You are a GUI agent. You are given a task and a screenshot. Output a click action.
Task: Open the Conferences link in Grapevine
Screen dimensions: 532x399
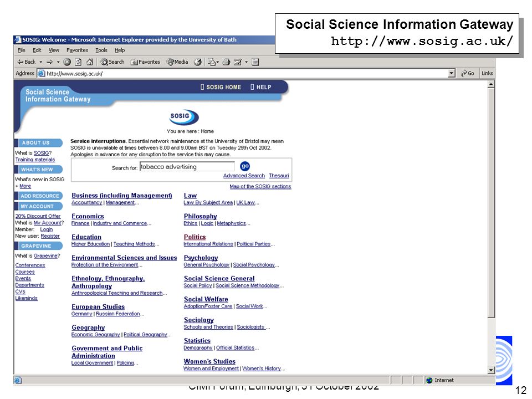(x=30, y=265)
